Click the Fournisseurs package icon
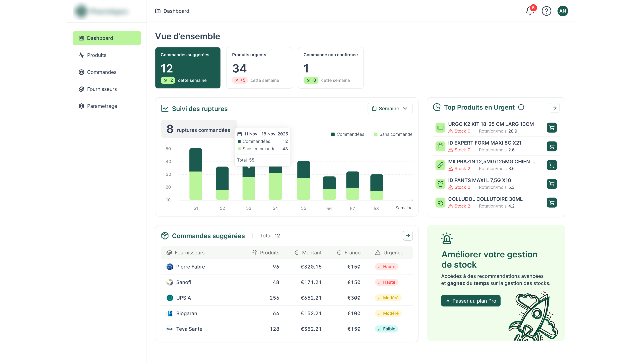Viewport: 644px width, 362px height. point(81,89)
